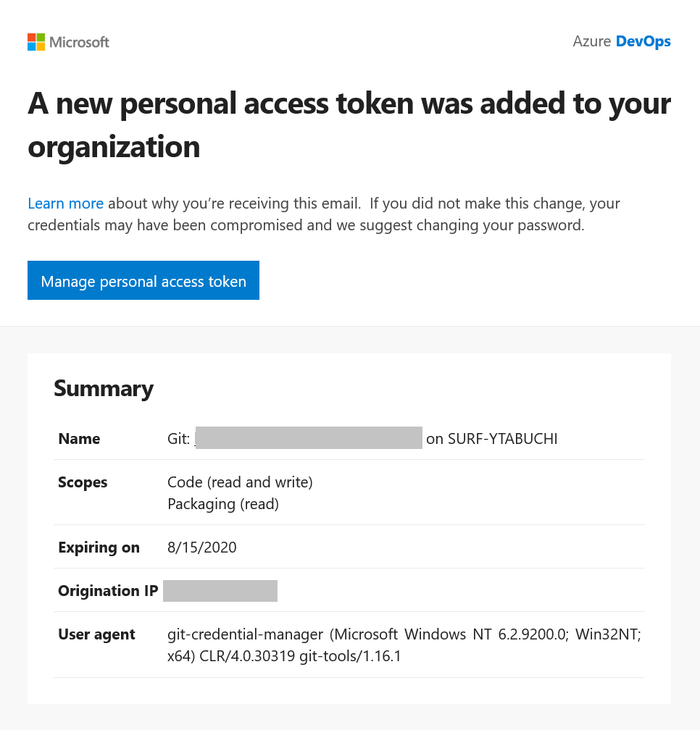Click the Azure DevOps header label
This screenshot has width=700, height=730.
(x=622, y=41)
